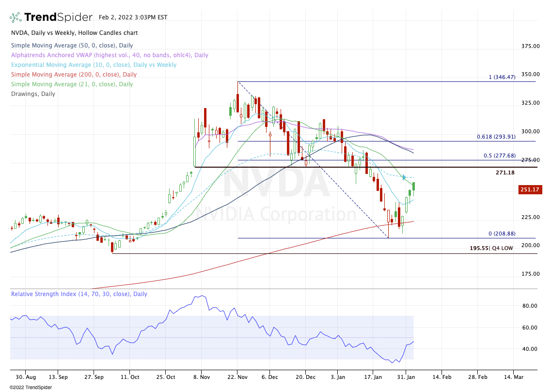This screenshot has height=392, width=552.
Task: Click the NVDA Daily vs Weekly chart title
Action: [x=74, y=33]
